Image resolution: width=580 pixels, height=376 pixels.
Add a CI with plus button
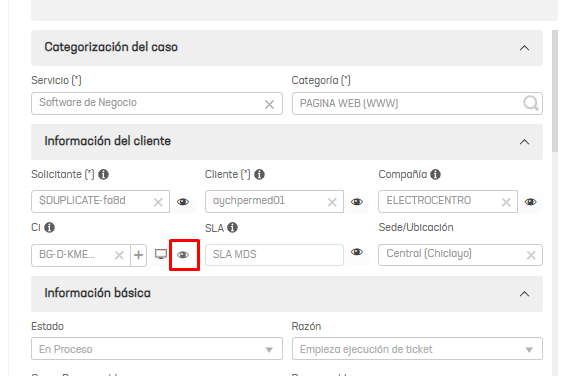(x=139, y=255)
